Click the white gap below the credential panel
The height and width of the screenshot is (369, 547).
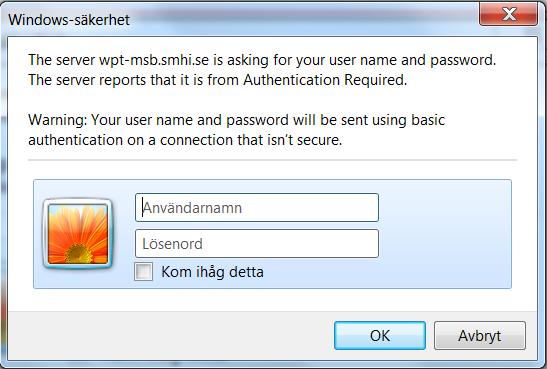click(x=272, y=300)
